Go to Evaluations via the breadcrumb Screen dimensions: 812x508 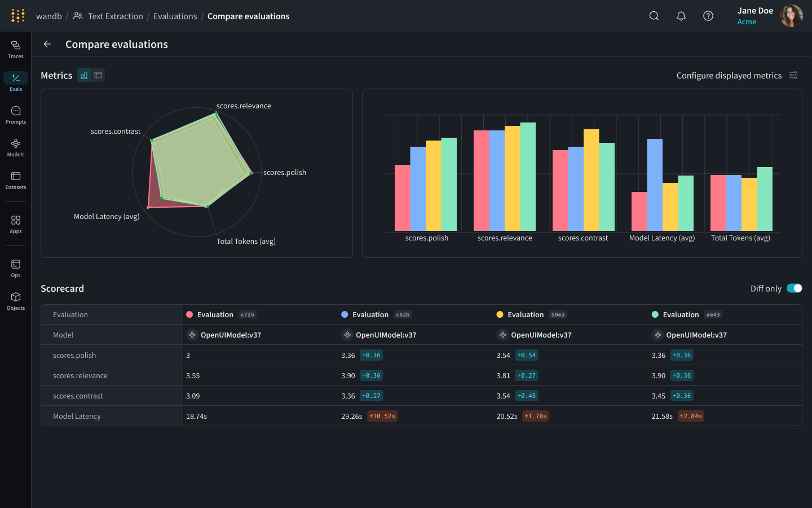(175, 16)
